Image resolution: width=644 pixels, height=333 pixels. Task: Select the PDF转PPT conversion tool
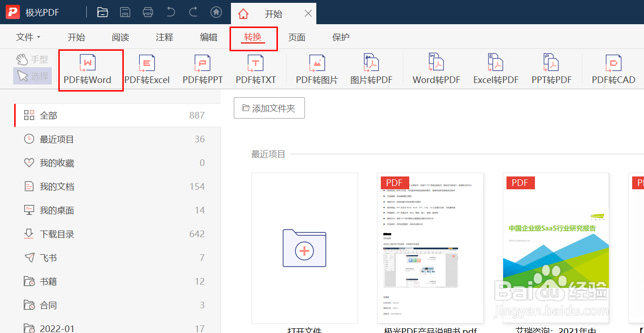coord(202,69)
